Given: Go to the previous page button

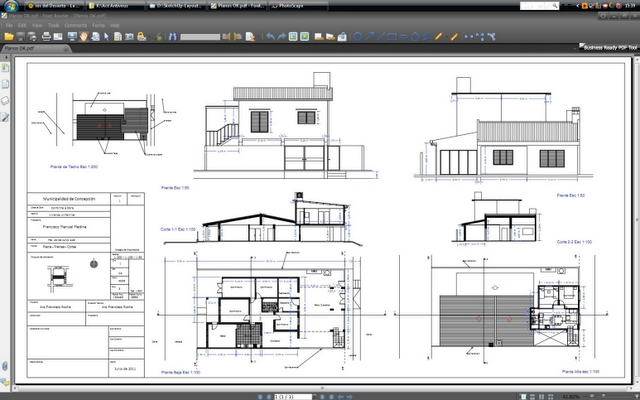Looking at the screenshot, I should coord(269,397).
